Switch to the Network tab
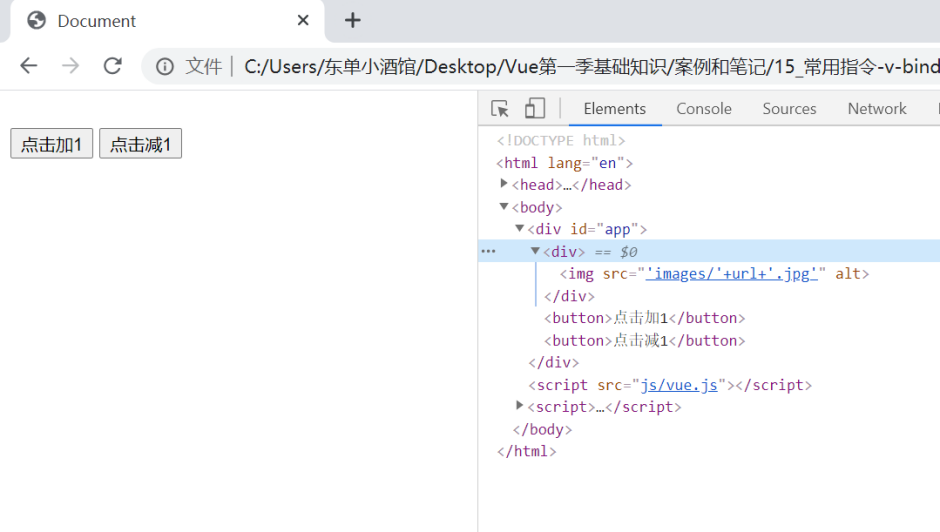This screenshot has width=940, height=532. [876, 109]
